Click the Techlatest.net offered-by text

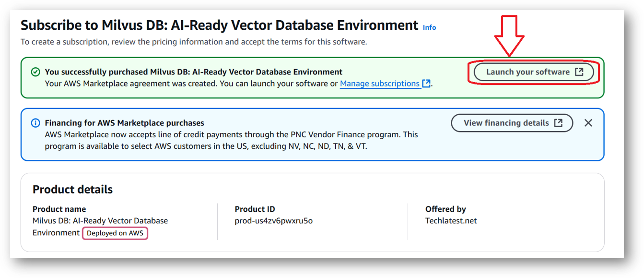coord(450,221)
